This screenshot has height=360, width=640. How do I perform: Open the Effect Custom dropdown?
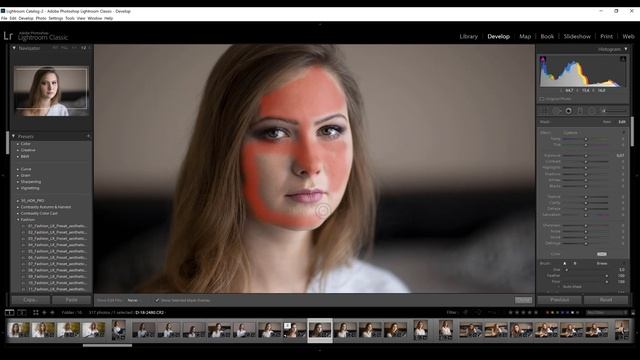point(571,133)
